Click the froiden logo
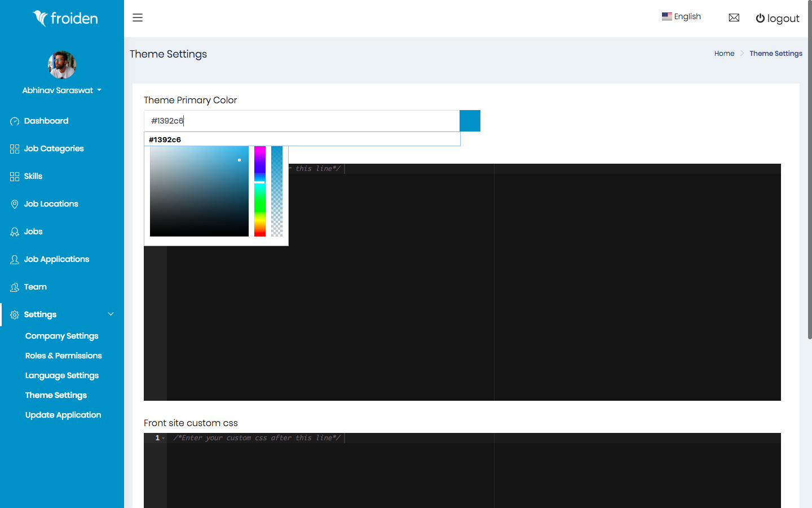Image resolution: width=812 pixels, height=508 pixels. click(65, 19)
